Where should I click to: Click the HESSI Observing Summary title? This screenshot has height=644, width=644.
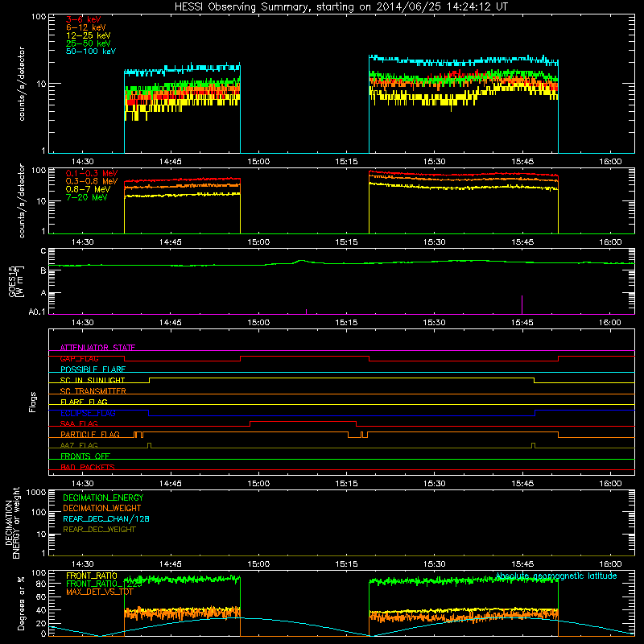(x=341, y=7)
